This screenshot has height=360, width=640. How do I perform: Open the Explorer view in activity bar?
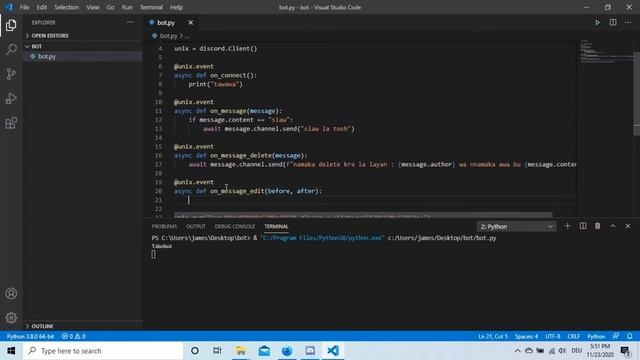click(11, 25)
